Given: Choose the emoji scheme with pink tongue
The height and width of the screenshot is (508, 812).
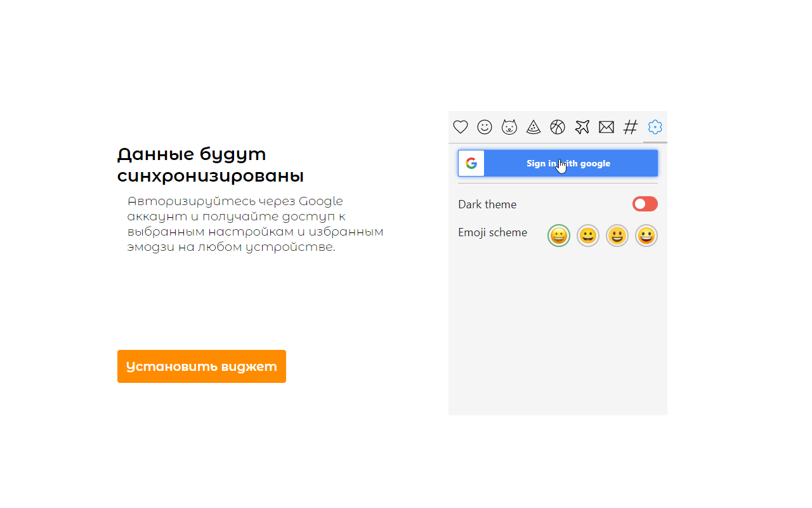Looking at the screenshot, I should pos(588,236).
